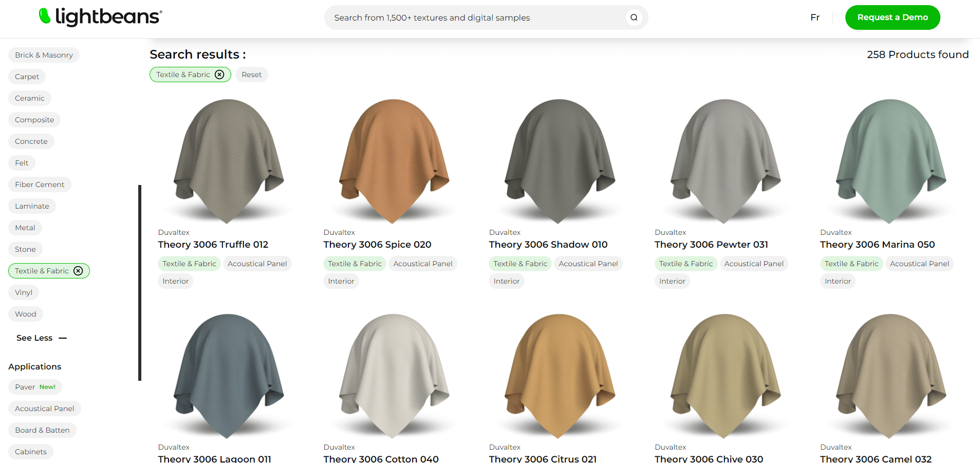Select Wood category filter

(25, 314)
